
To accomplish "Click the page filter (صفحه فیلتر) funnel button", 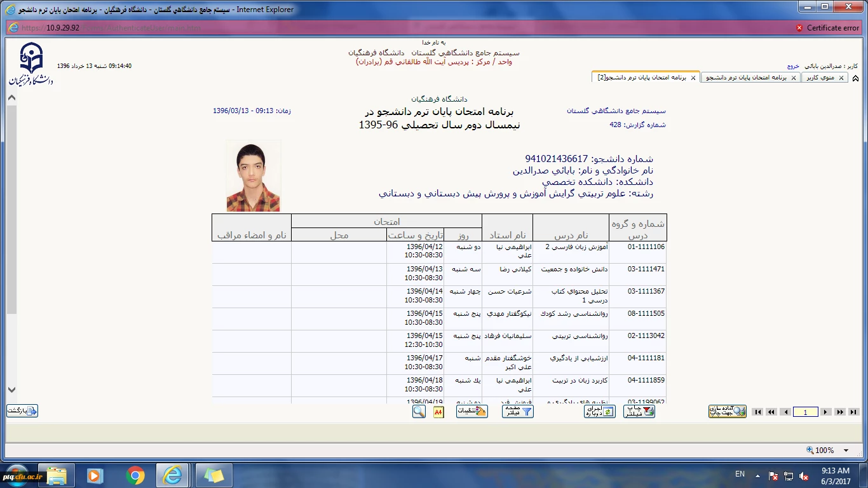I will (x=518, y=412).
